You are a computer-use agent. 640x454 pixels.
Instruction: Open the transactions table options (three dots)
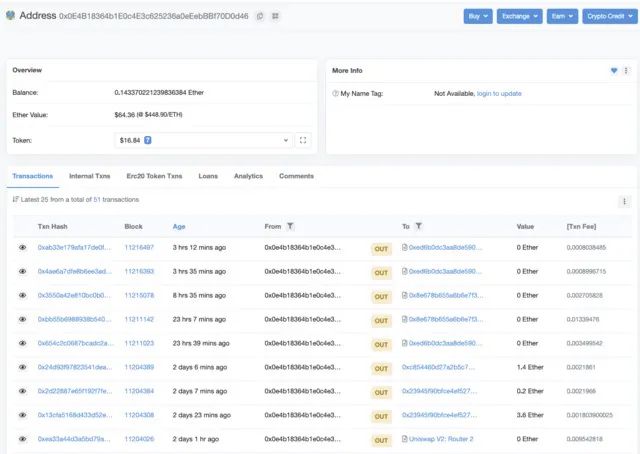point(624,201)
